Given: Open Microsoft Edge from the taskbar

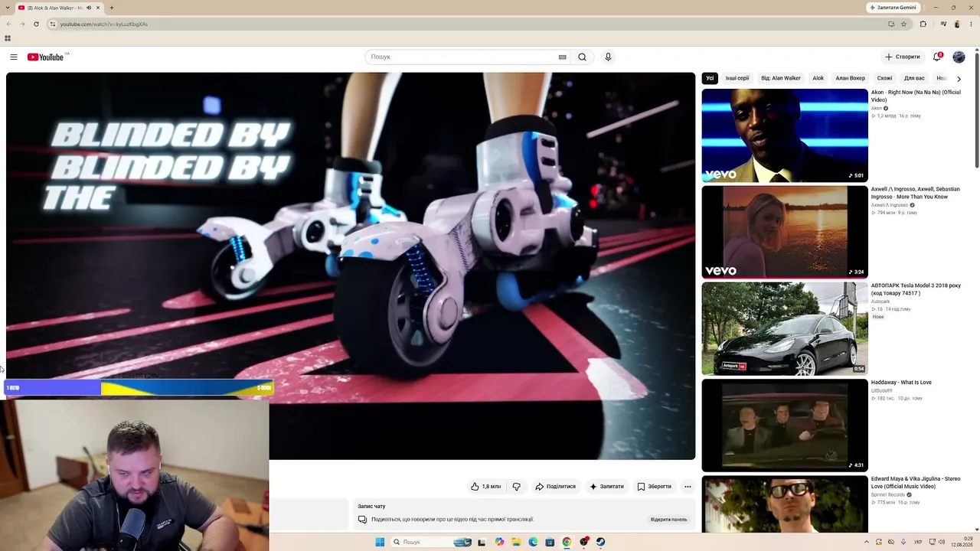Looking at the screenshot, I should (x=534, y=542).
